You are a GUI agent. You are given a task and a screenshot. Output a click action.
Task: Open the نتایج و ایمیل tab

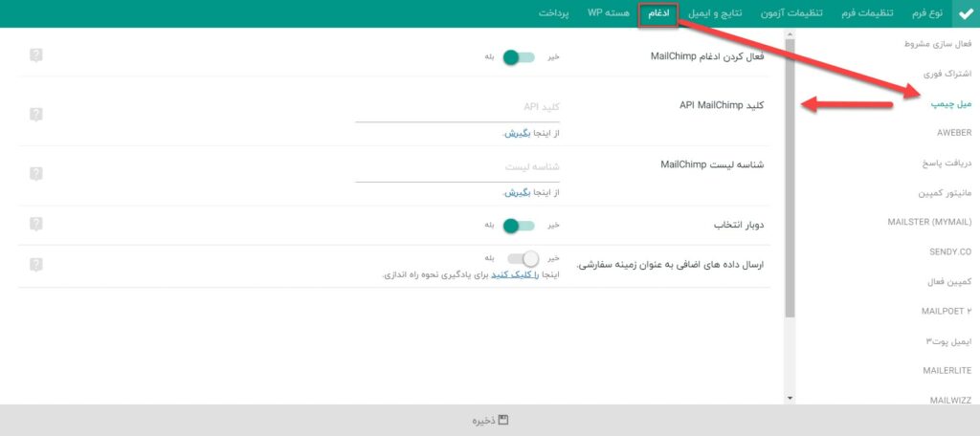point(716,13)
